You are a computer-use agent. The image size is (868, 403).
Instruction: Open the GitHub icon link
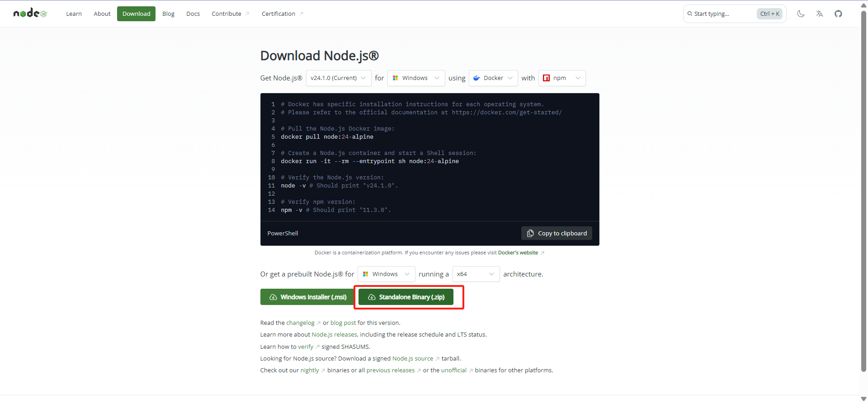(838, 14)
